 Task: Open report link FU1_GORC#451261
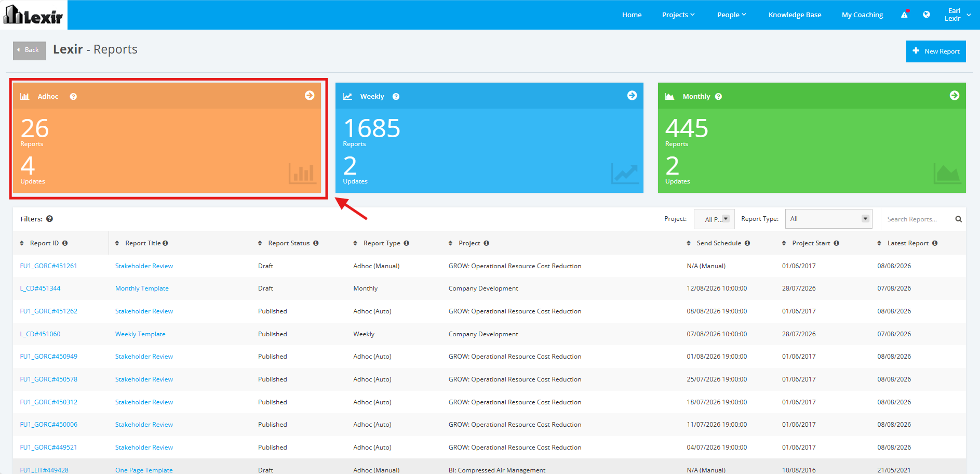point(48,266)
